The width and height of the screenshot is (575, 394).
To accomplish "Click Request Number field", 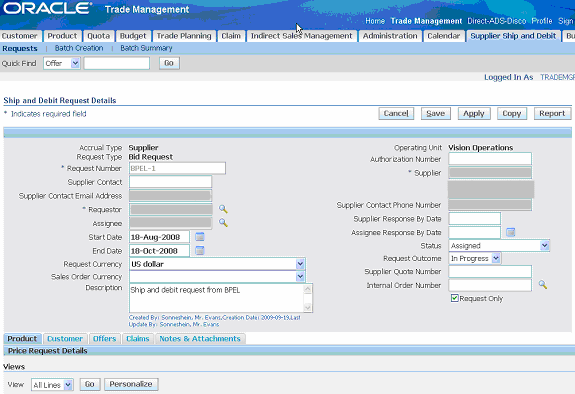I will pyautogui.click(x=177, y=168).
